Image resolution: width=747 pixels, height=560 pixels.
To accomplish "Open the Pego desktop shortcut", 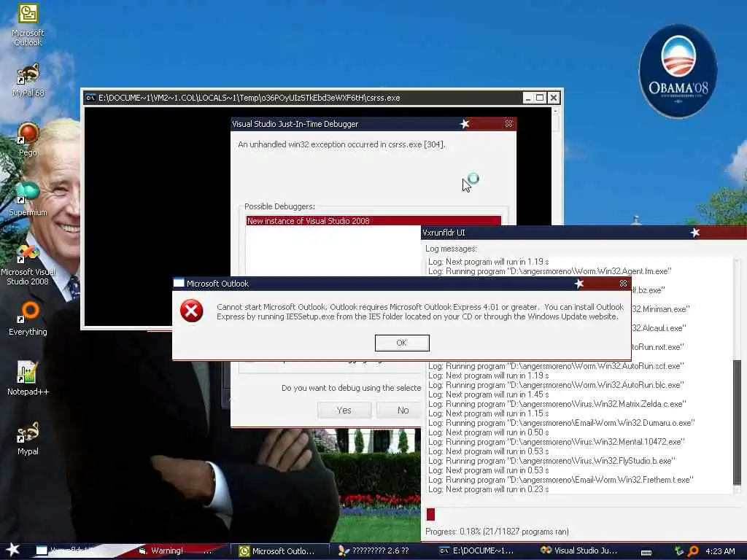I will (x=28, y=139).
